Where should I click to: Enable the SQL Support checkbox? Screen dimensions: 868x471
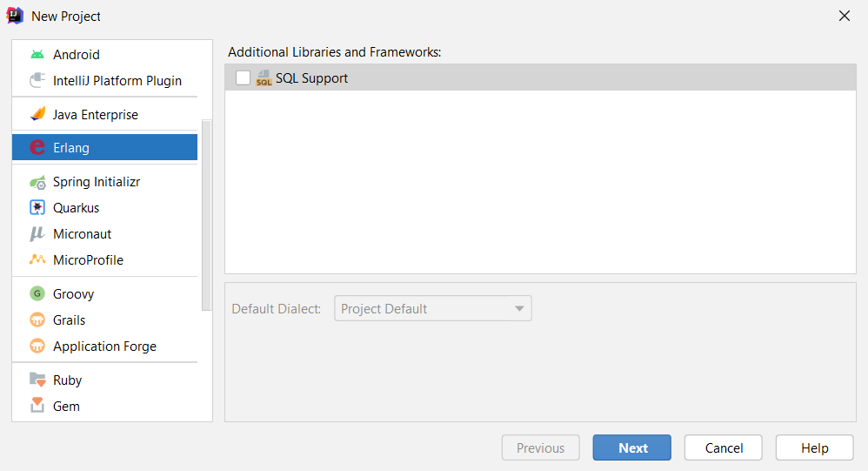pyautogui.click(x=243, y=78)
